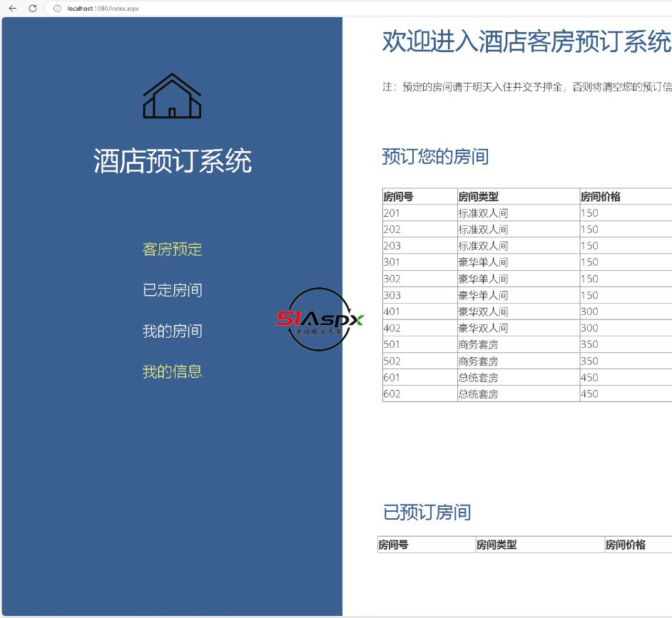Go to 我的房间 page
The height and width of the screenshot is (618, 672).
(x=172, y=331)
